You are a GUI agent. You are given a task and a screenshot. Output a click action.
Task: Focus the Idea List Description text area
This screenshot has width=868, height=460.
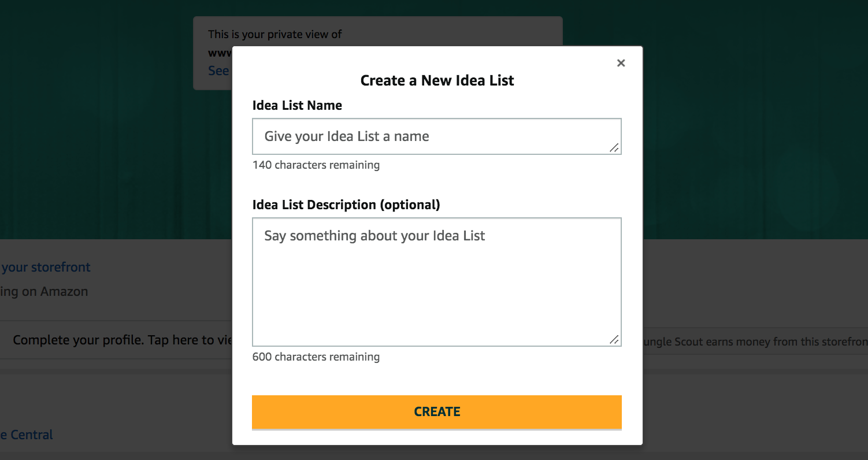[437, 282]
